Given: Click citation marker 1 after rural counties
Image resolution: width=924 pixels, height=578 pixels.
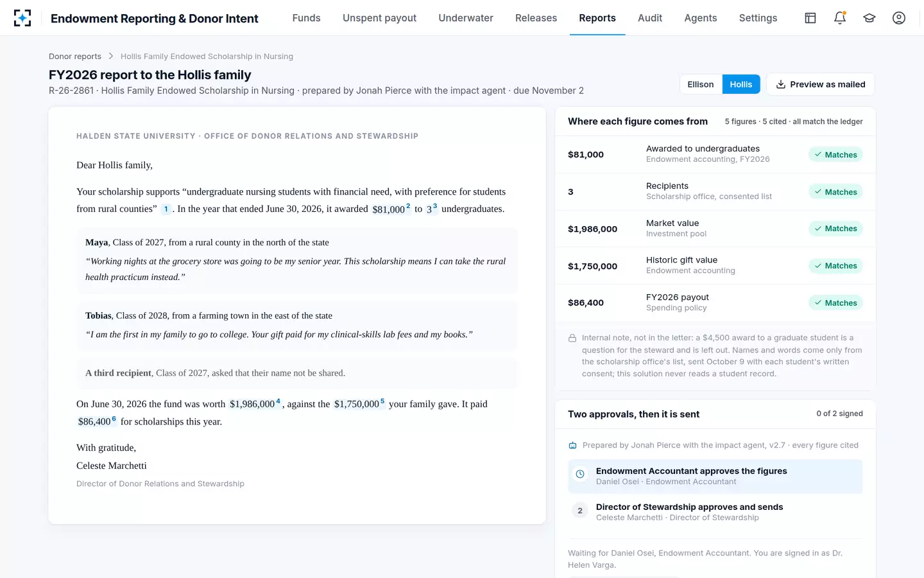Looking at the screenshot, I should pyautogui.click(x=166, y=209).
